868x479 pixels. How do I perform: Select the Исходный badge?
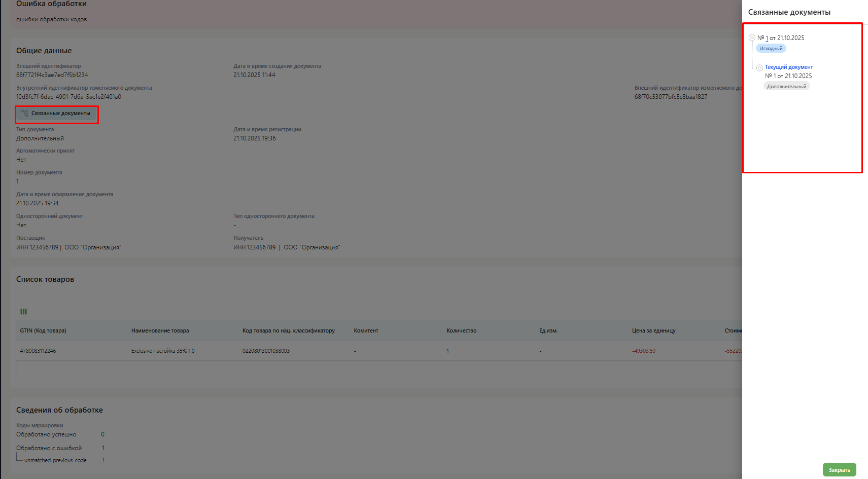coord(771,49)
